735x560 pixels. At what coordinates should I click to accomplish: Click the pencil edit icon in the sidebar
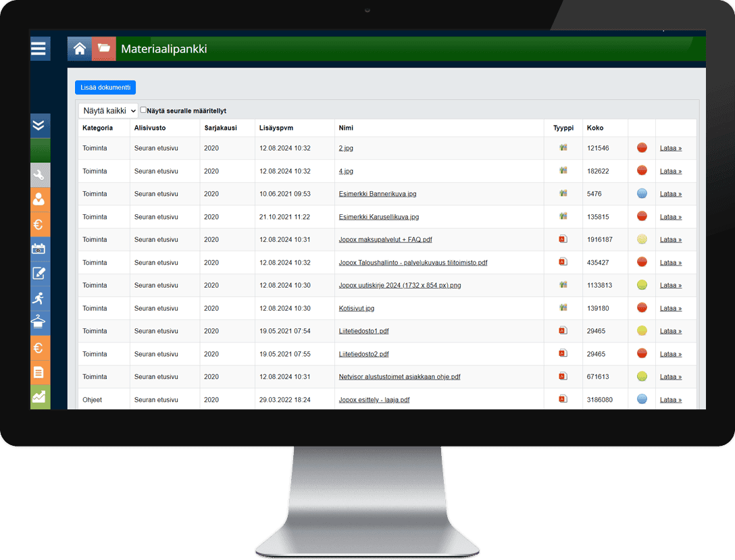(x=40, y=274)
